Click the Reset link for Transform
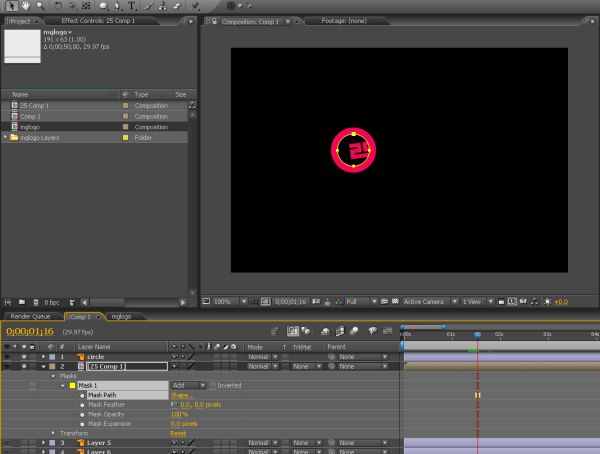This screenshot has height=454, width=600. (178, 433)
